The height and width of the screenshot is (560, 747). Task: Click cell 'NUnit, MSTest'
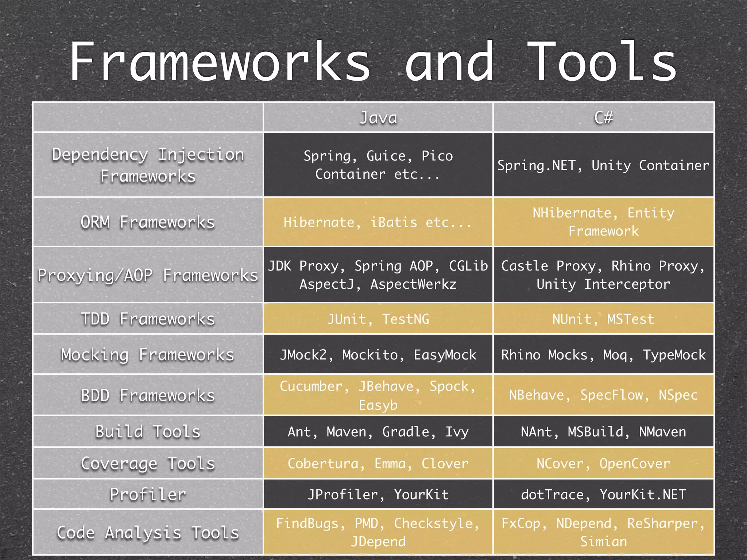[604, 319]
